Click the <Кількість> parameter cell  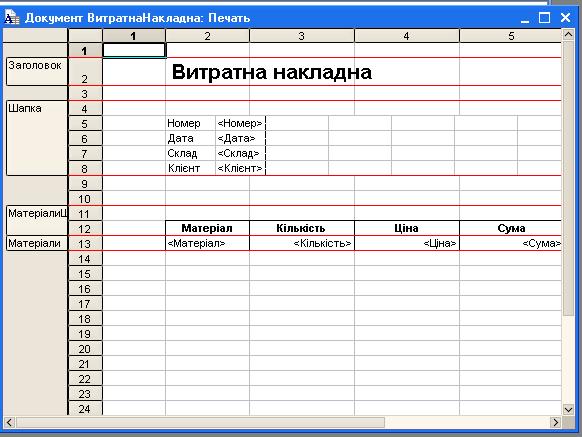302,243
